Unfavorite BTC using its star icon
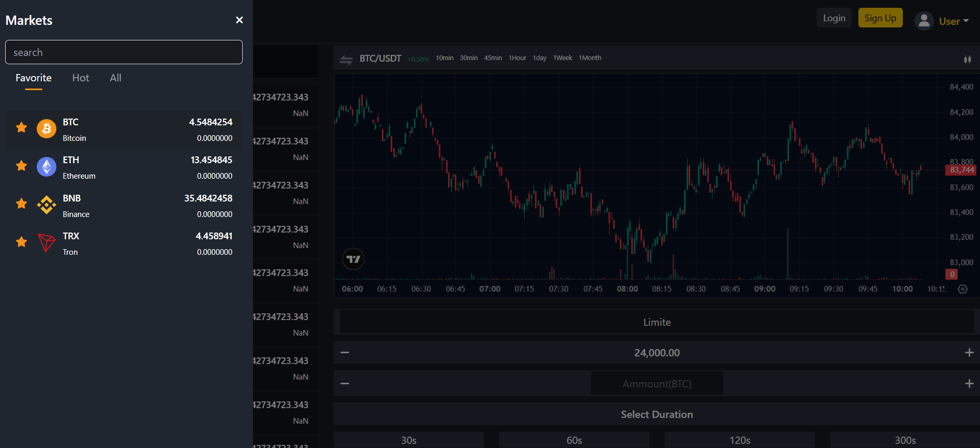980x448 pixels. (21, 127)
